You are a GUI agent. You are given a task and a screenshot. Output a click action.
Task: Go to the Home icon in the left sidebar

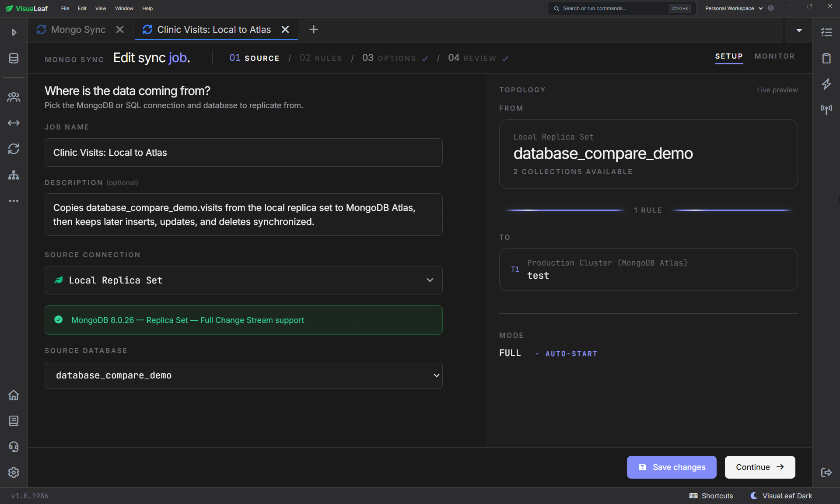[x=14, y=395]
